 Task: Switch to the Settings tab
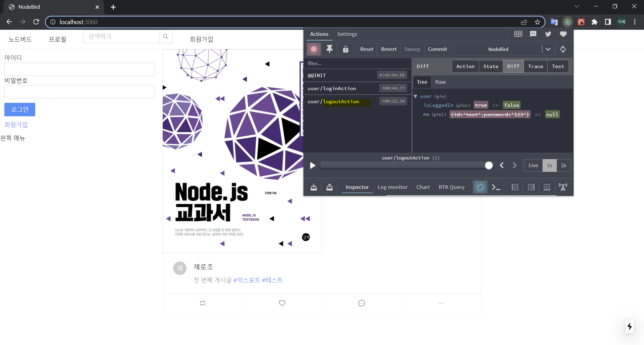point(347,34)
